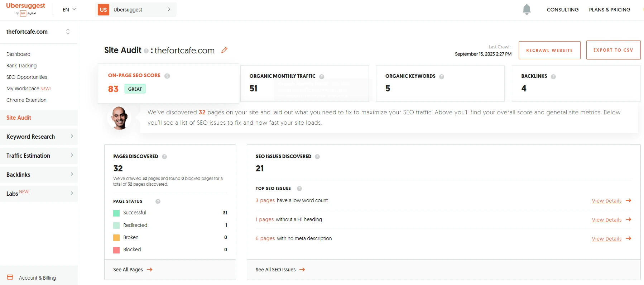The width and height of the screenshot is (644, 285).
Task: Open Dashboard in the sidebar
Action: tap(18, 54)
